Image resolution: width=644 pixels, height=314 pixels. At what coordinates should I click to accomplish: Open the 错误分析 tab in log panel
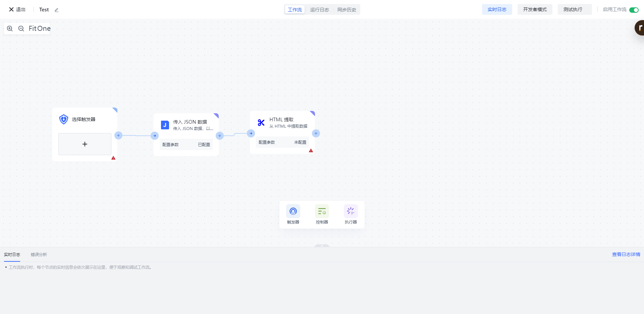39,255
